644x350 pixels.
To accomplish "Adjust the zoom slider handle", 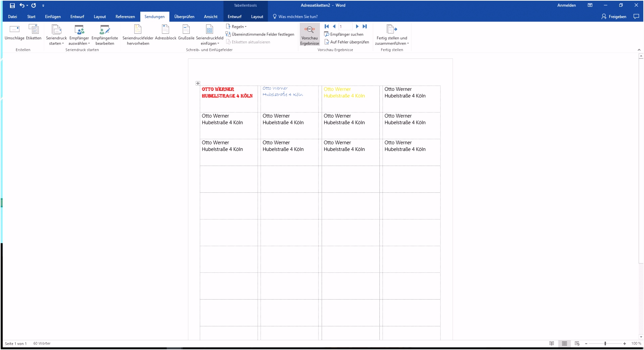I will tap(605, 344).
